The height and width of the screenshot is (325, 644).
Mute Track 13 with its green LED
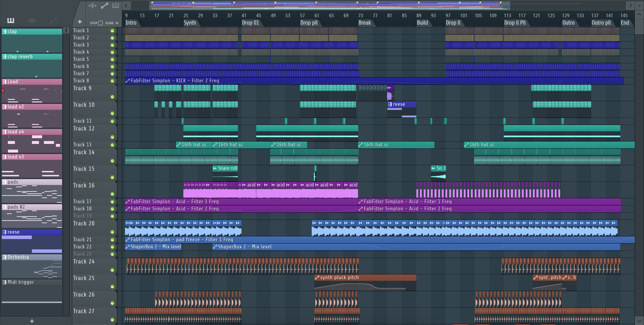pyautogui.click(x=112, y=145)
